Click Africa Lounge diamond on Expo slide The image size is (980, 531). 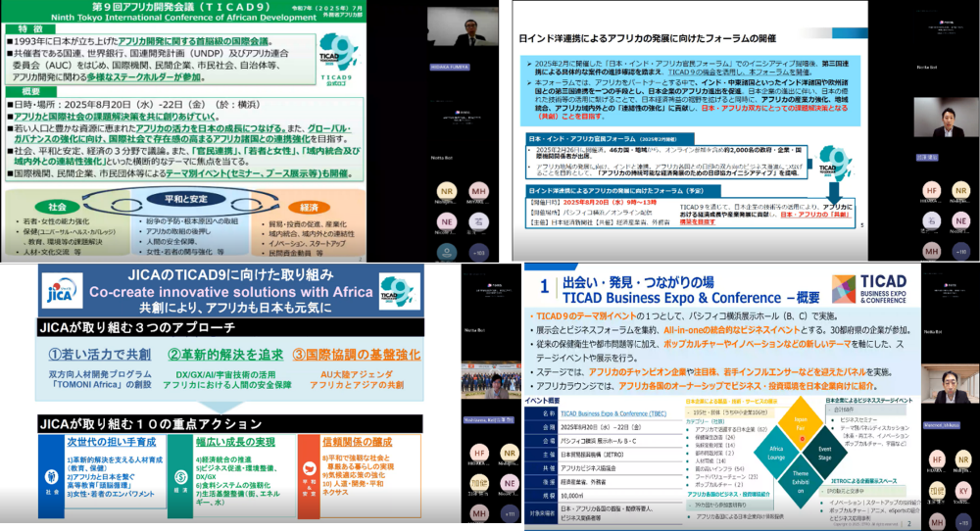[x=776, y=453]
